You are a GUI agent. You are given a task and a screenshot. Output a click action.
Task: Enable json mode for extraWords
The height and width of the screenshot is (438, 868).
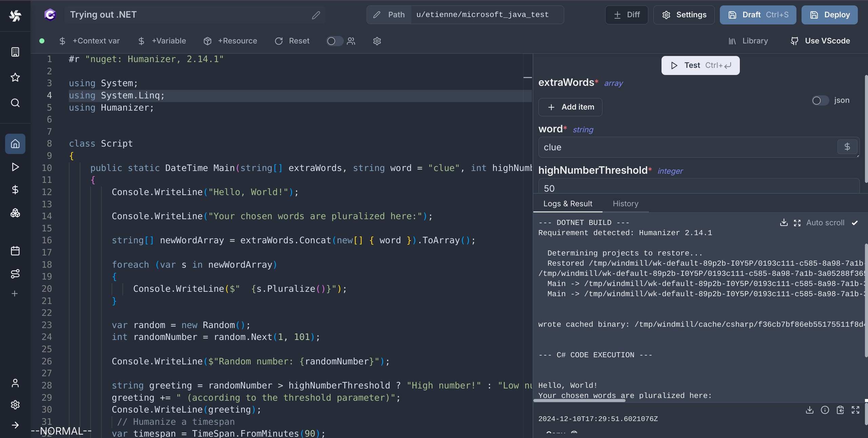point(820,100)
